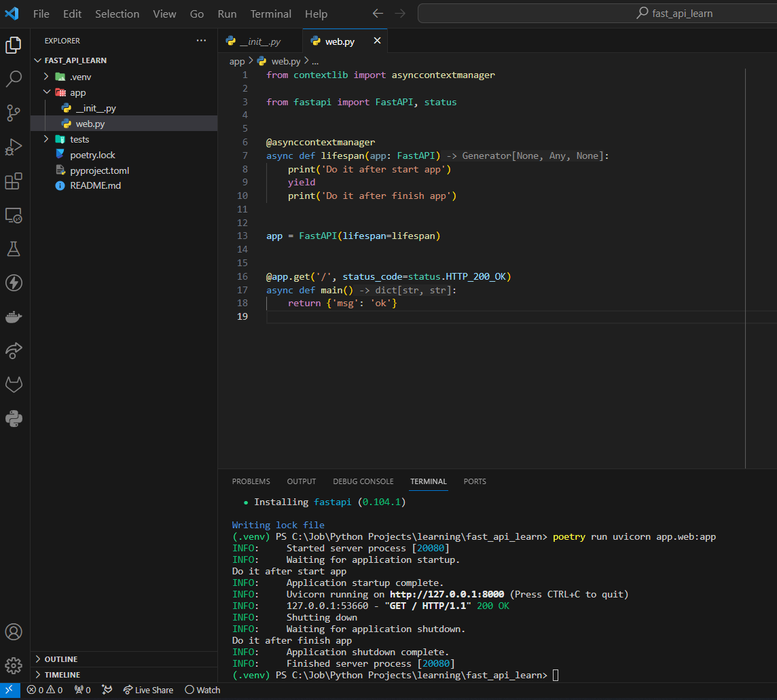The width and height of the screenshot is (777, 700).
Task: Open the Terminal menu
Action: [x=270, y=14]
